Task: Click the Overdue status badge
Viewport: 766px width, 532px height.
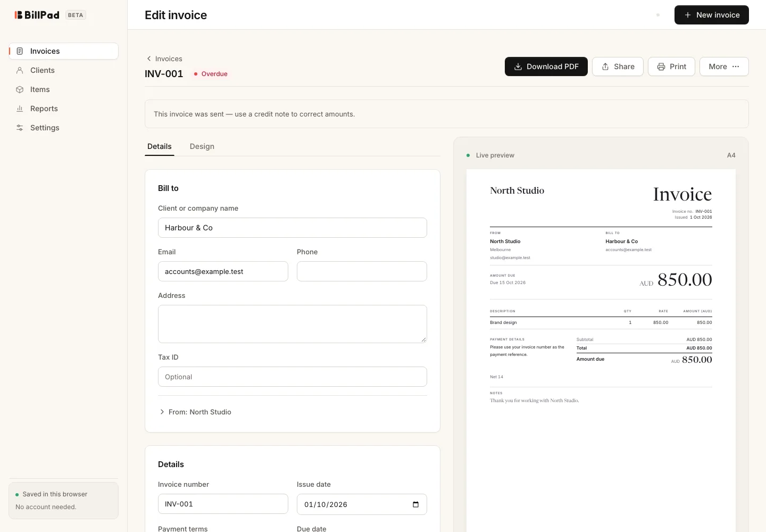Action: 211,74
